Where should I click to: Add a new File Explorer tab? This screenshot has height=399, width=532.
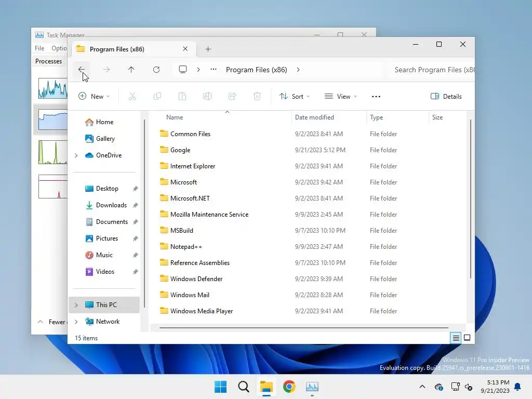tap(208, 49)
